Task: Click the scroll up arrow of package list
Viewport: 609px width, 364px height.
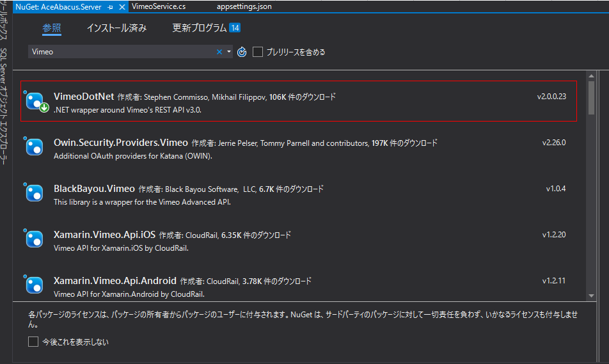Action: pyautogui.click(x=591, y=76)
